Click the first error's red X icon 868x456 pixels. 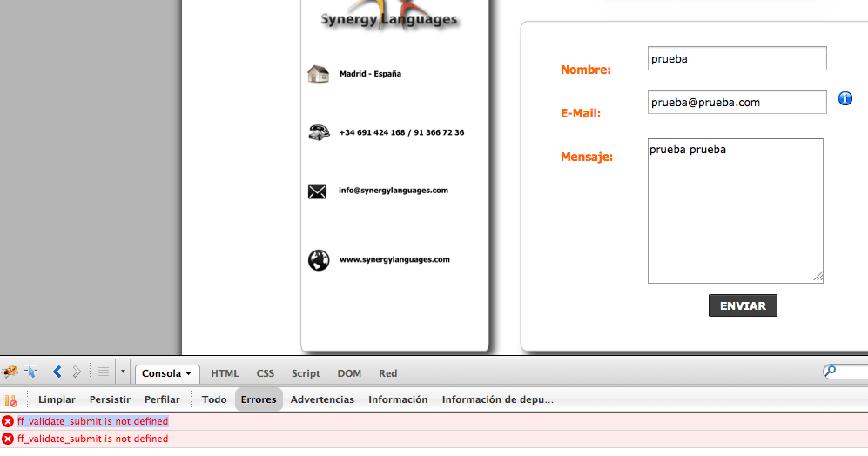click(x=8, y=422)
